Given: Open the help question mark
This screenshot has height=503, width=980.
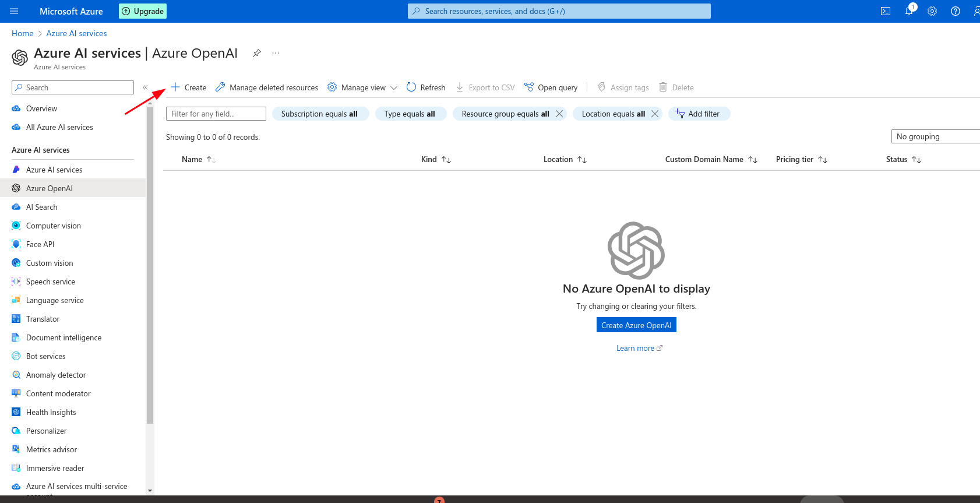Looking at the screenshot, I should 956,11.
